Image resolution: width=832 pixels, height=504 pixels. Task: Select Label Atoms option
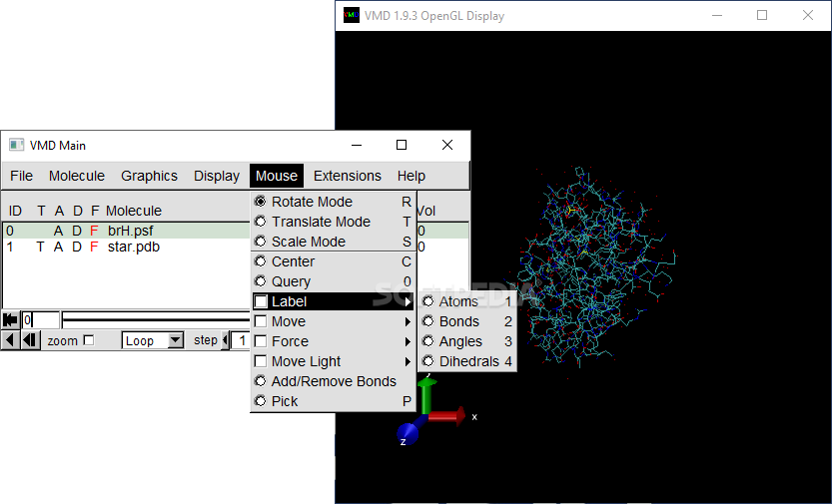coord(467,301)
